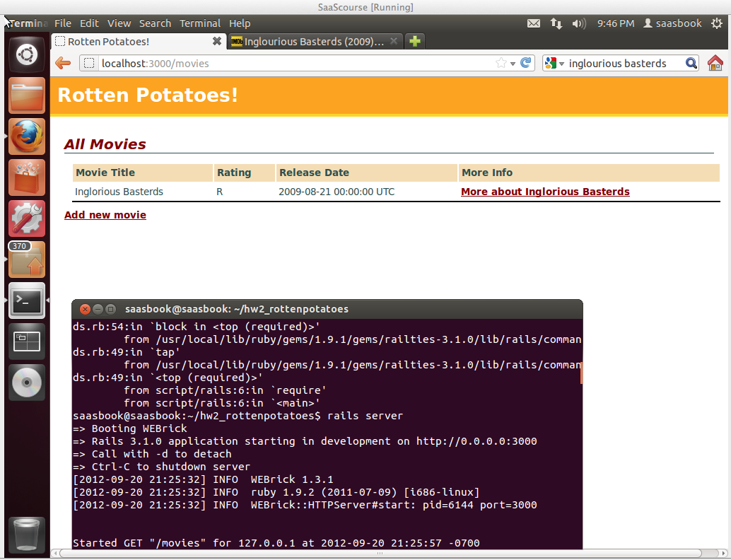731x560 pixels.
Task: Open the sound volume indicator menu
Action: [x=579, y=23]
